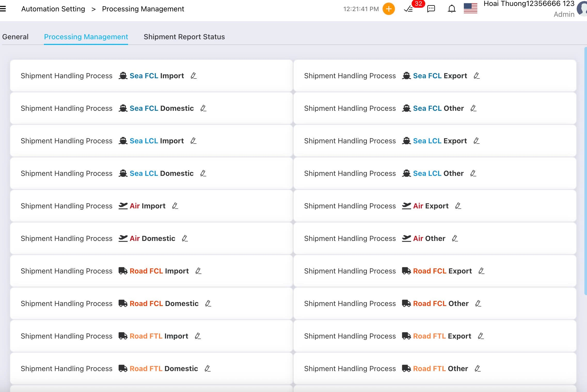Edit the Sea LCL Domestic process

tap(203, 174)
